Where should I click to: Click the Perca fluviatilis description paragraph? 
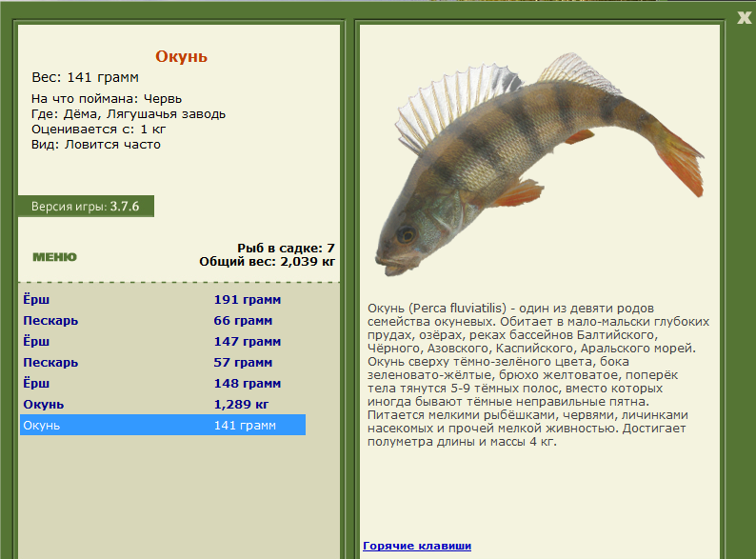point(539,375)
